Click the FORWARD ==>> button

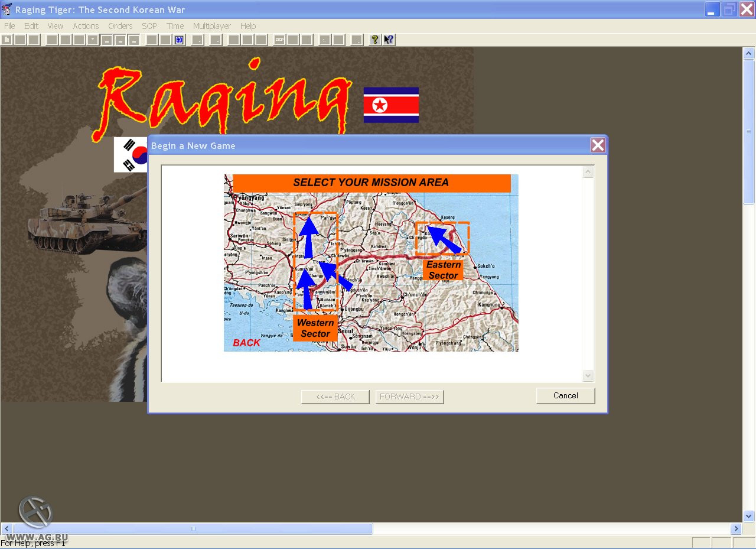click(x=409, y=397)
